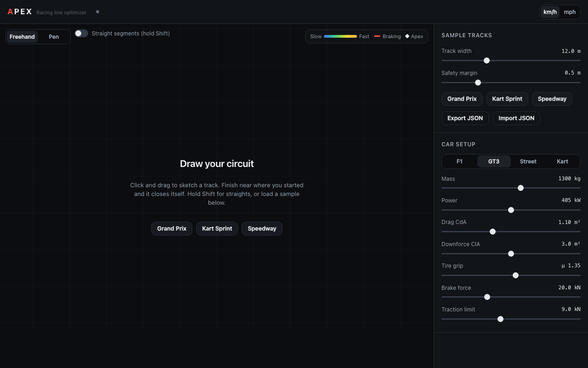Select the Freehand drawing mode
Screen dimensions: 588x368
22,37
